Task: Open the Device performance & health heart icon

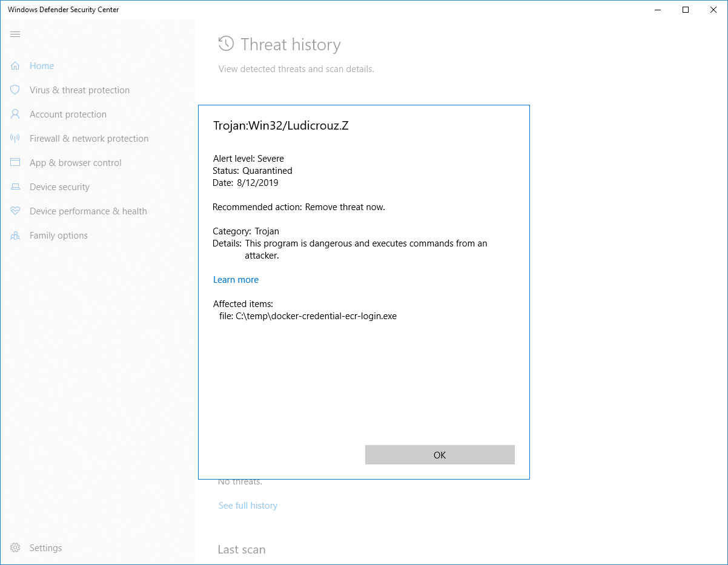Action: click(15, 211)
